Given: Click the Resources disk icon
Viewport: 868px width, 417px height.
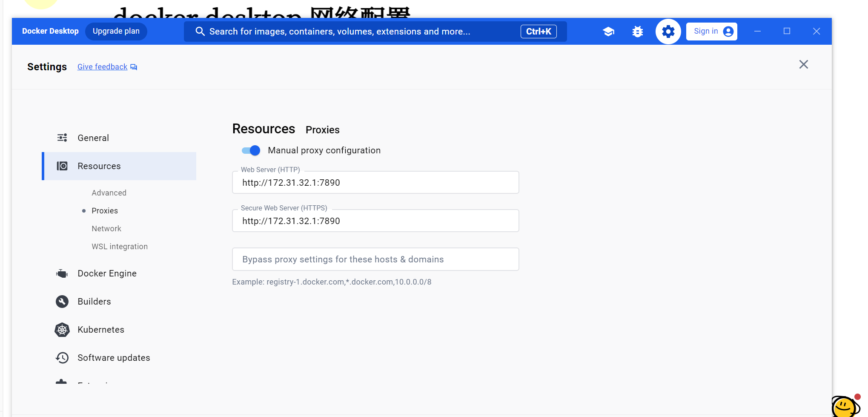Looking at the screenshot, I should [62, 166].
